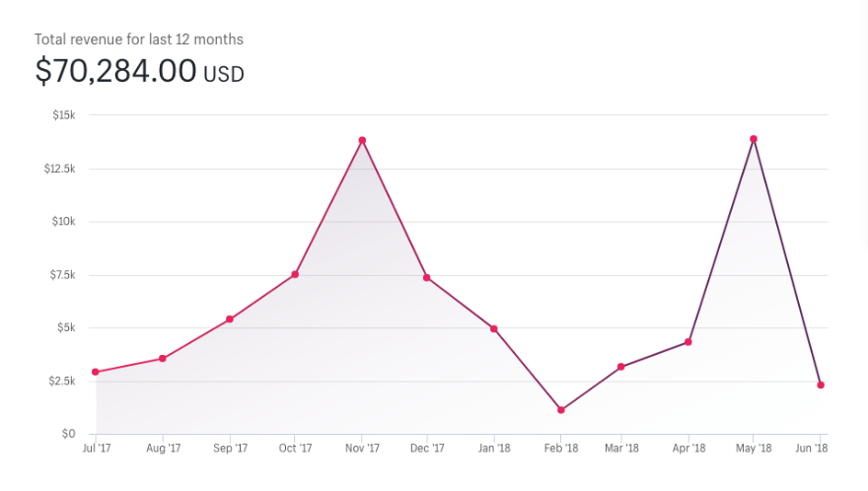
Task: Select the Apr '18 data point on the line
Action: point(687,342)
